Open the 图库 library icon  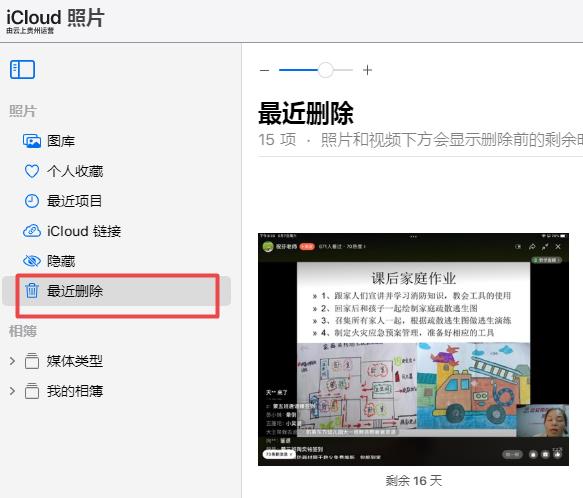click(x=32, y=141)
